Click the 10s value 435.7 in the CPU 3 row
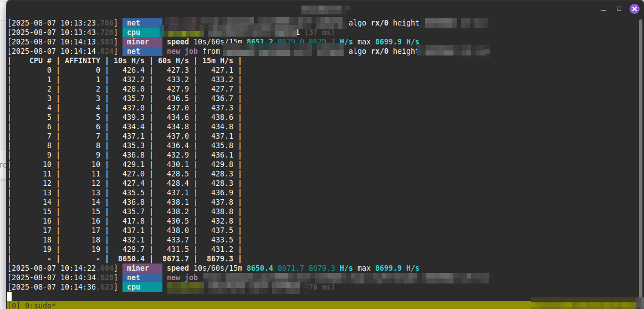The image size is (644, 309). (x=134, y=99)
